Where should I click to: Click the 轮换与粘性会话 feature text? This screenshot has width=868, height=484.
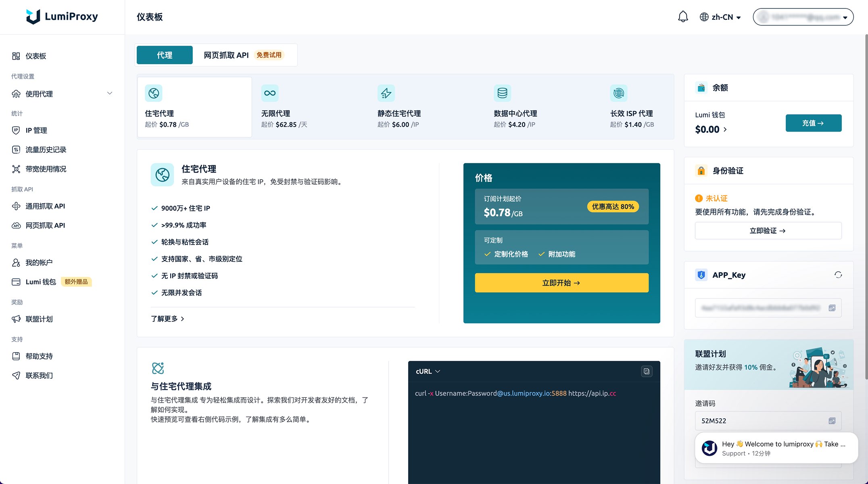point(185,242)
